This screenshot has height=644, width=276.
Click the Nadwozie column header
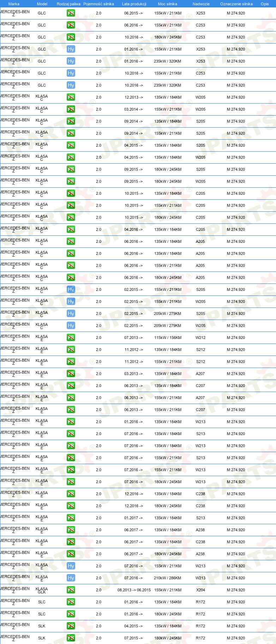[x=201, y=4]
